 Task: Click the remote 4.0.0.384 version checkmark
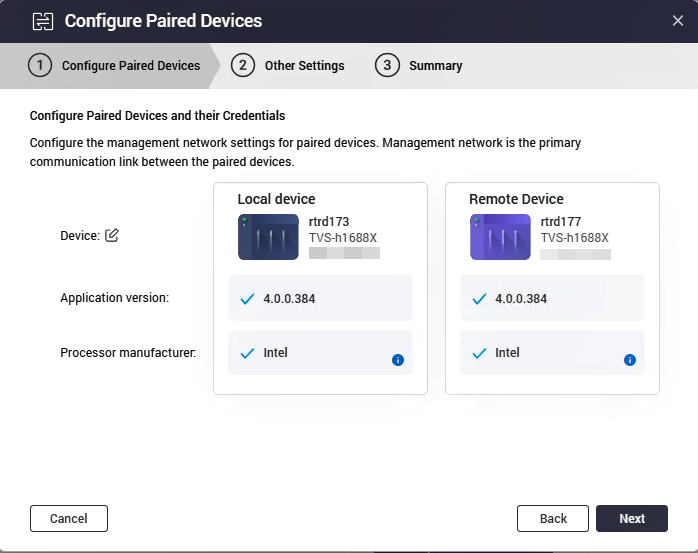(479, 298)
